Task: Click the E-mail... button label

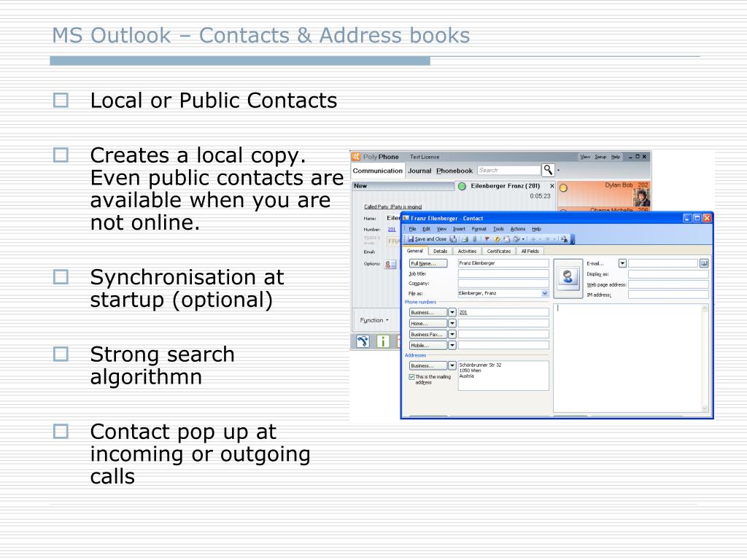Action: [595, 263]
